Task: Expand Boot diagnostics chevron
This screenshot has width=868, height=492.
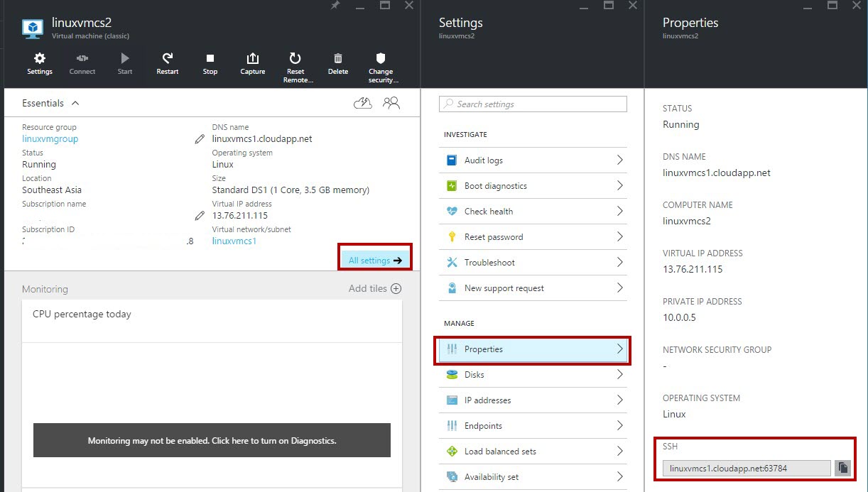Action: pos(619,186)
